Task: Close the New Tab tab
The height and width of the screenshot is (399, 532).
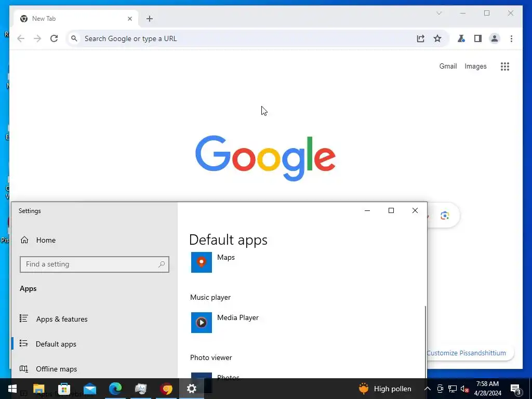Action: point(129,19)
